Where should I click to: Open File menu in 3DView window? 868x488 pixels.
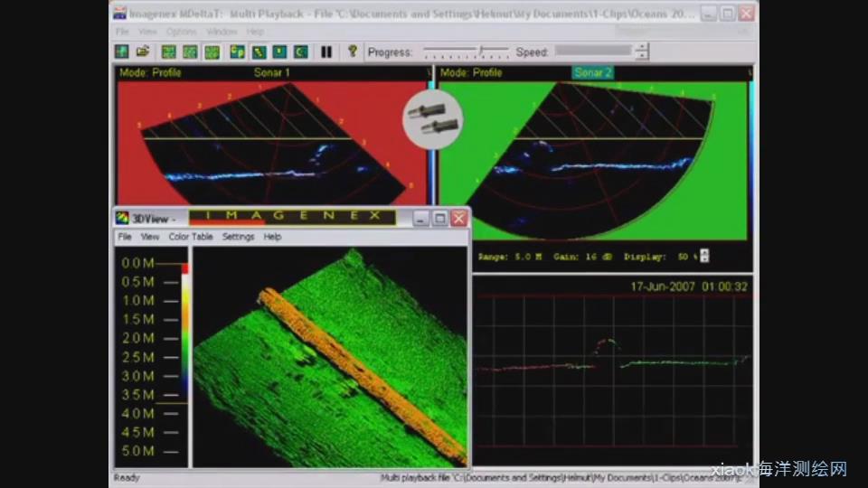pos(125,237)
